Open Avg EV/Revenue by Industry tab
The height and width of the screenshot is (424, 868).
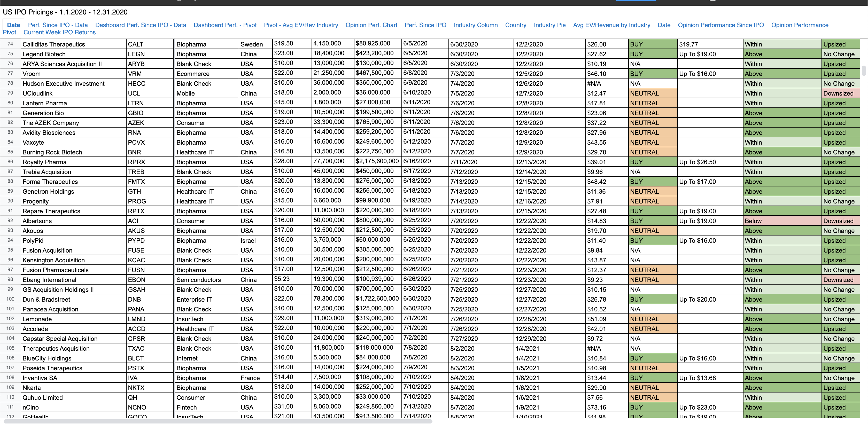click(x=611, y=25)
